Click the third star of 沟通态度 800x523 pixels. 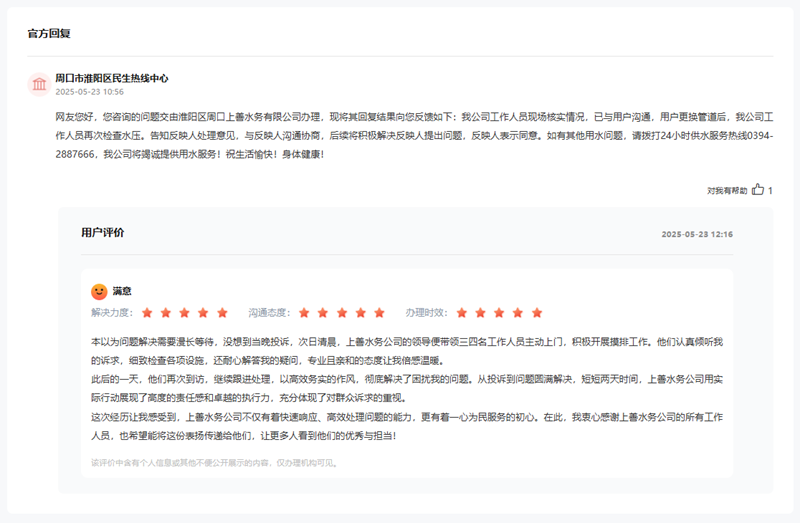coord(342,312)
